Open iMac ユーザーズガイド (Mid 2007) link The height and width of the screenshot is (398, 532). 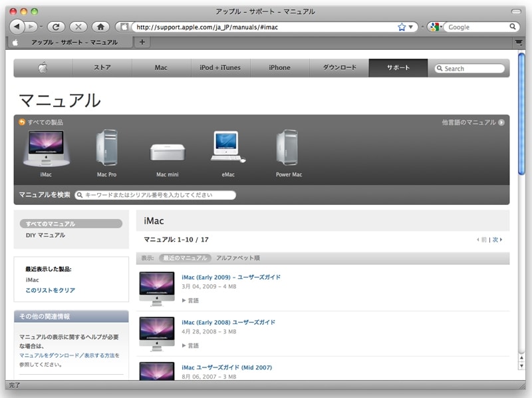coord(227,367)
